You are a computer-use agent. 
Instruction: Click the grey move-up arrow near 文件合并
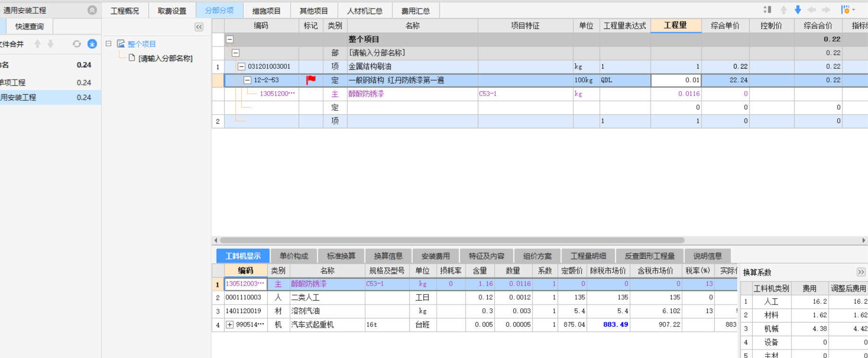37,44
